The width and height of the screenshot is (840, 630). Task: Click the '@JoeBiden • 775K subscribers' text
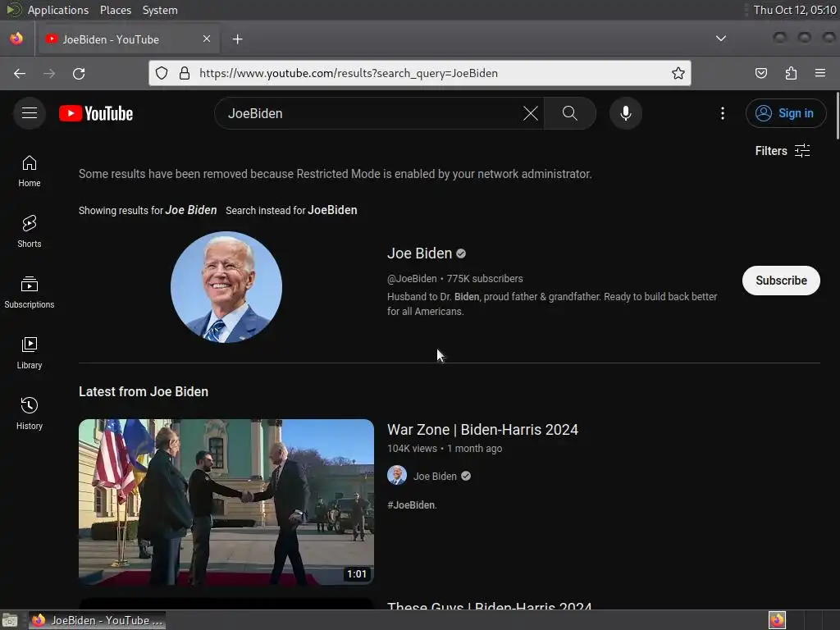point(454,279)
